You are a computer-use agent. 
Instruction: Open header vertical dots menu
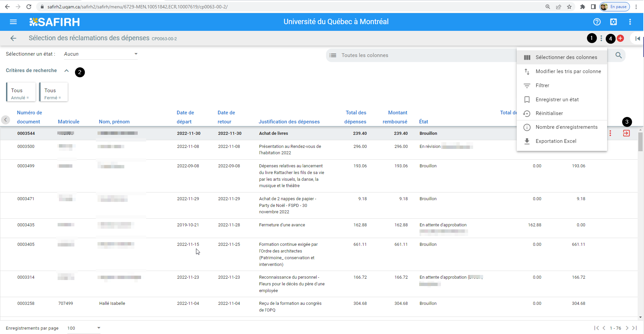click(630, 22)
